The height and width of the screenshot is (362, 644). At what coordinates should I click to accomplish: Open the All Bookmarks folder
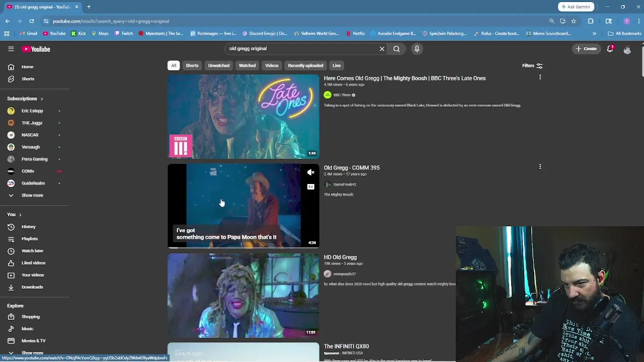tap(625, 34)
